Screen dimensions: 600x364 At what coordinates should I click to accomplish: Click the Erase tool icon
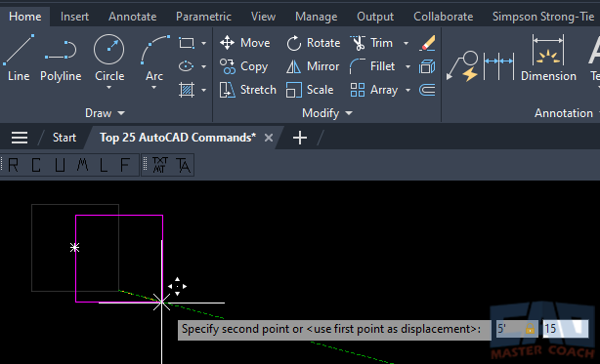tap(427, 43)
